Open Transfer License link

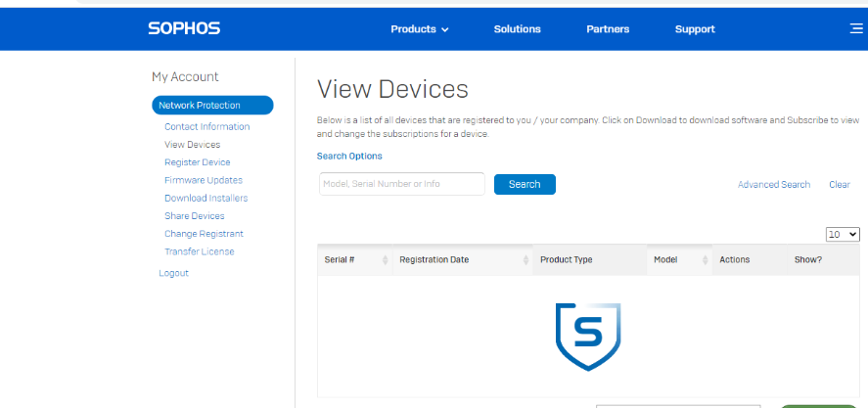point(200,251)
